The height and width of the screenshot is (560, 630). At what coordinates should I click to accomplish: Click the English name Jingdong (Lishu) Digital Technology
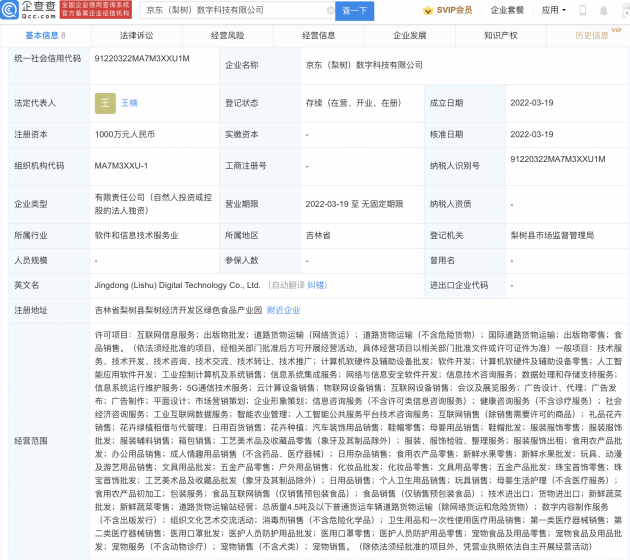177,285
